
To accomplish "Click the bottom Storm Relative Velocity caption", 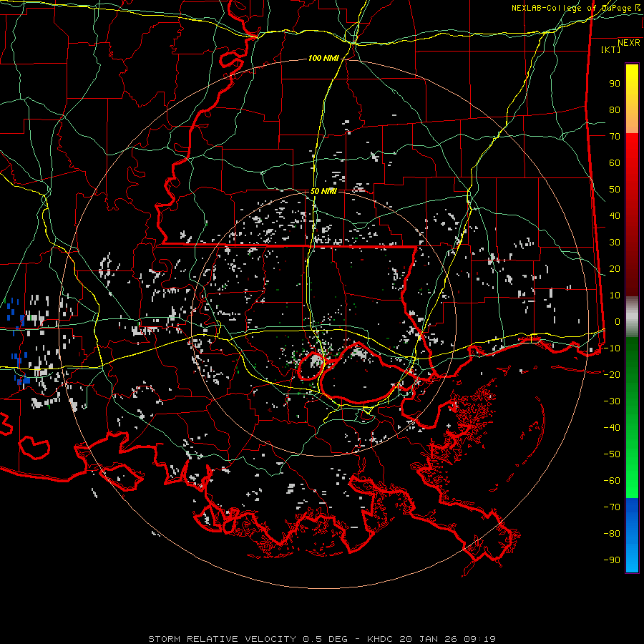I will (322, 639).
